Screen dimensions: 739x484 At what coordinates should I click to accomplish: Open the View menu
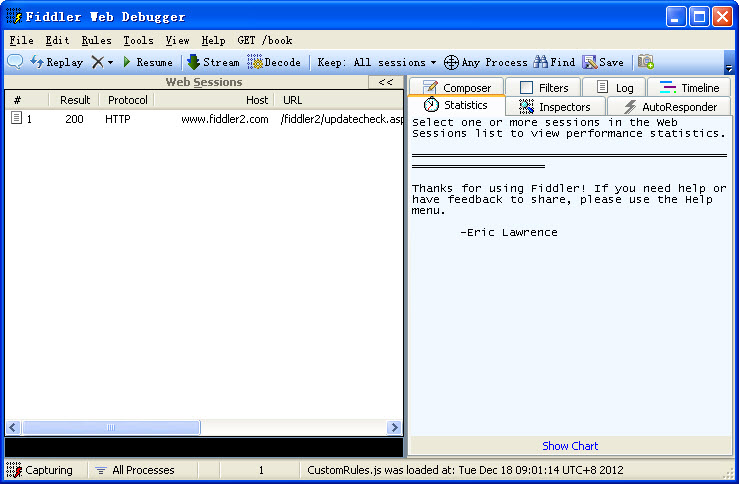[178, 41]
